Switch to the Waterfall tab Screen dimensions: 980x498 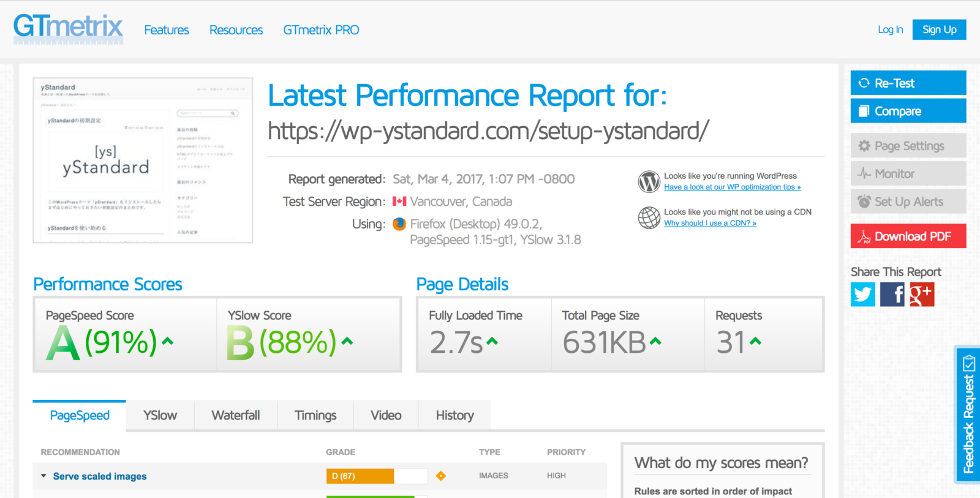236,415
